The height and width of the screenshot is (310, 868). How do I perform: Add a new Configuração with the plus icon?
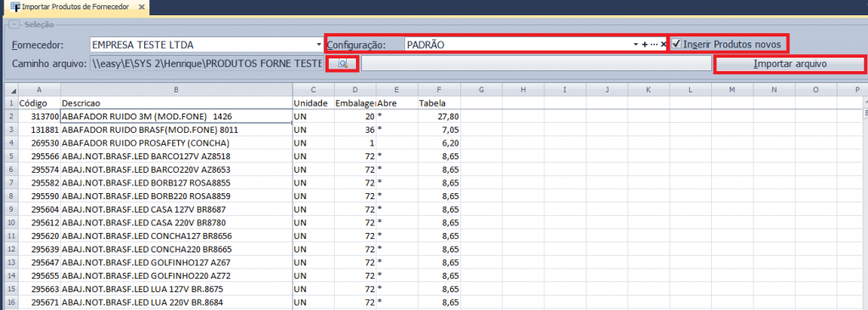pos(644,44)
